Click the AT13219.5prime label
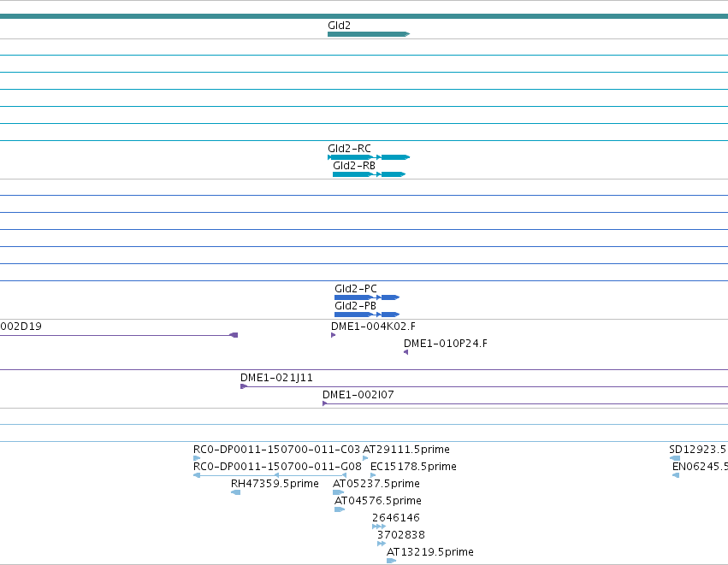Image resolution: width=728 pixels, height=565 pixels. (430, 552)
